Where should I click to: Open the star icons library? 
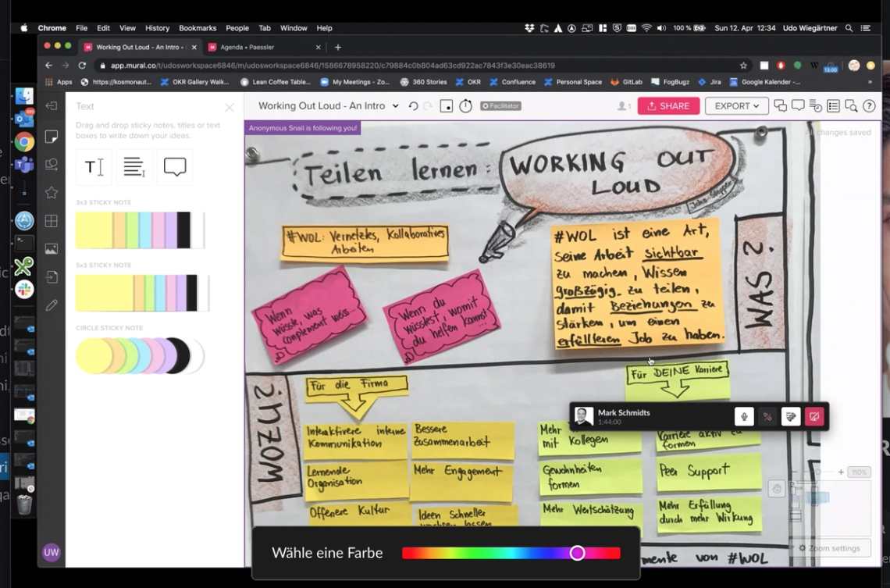(51, 192)
